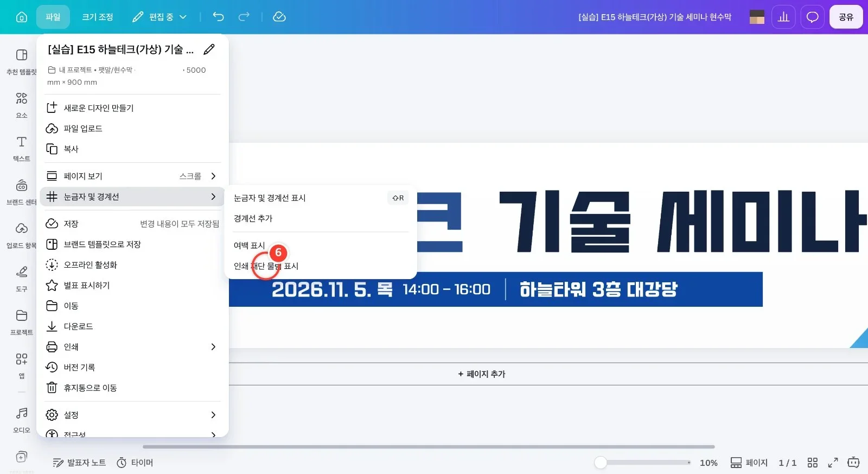The width and height of the screenshot is (868, 474).
Task: Open 도구 tools panel
Action: tap(22, 279)
